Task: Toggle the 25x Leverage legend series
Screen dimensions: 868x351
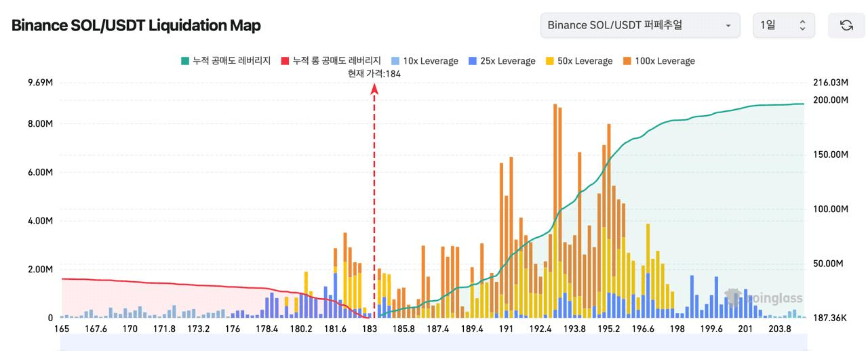Action: coord(501,61)
